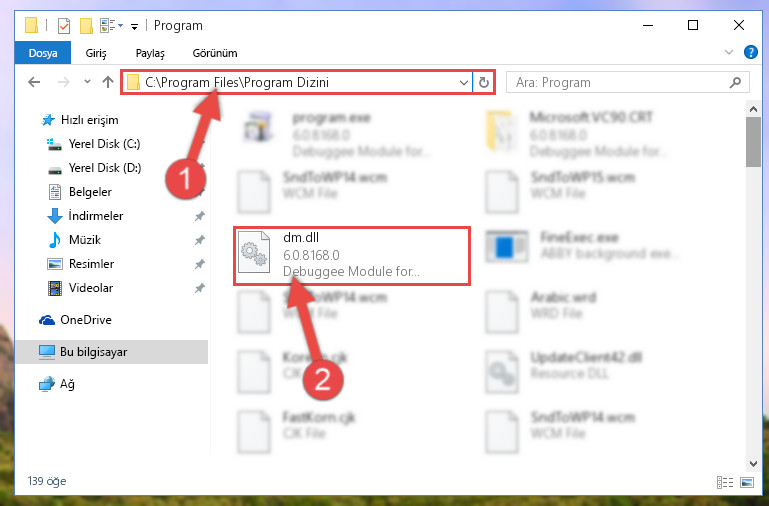The image size is (769, 506).
Task: Select the dm.dll file
Action: (352, 255)
